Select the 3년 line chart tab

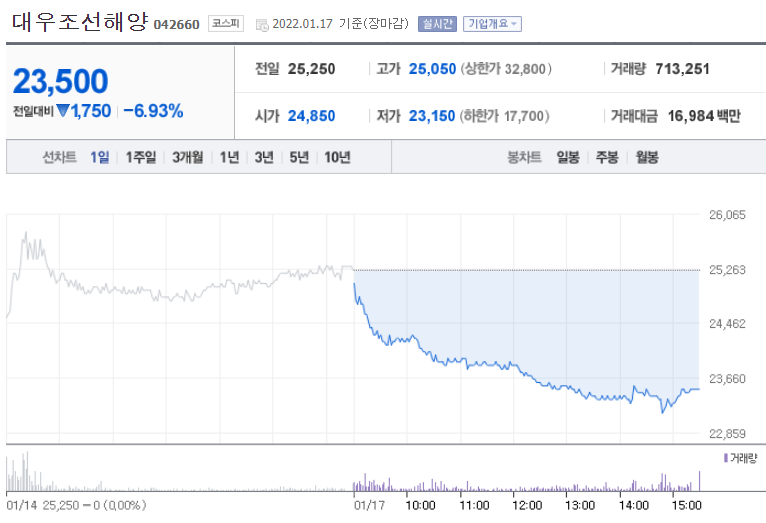(264, 157)
